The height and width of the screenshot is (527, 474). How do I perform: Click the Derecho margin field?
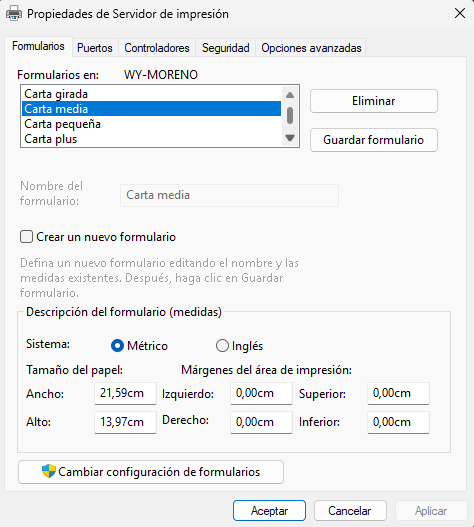(x=261, y=422)
